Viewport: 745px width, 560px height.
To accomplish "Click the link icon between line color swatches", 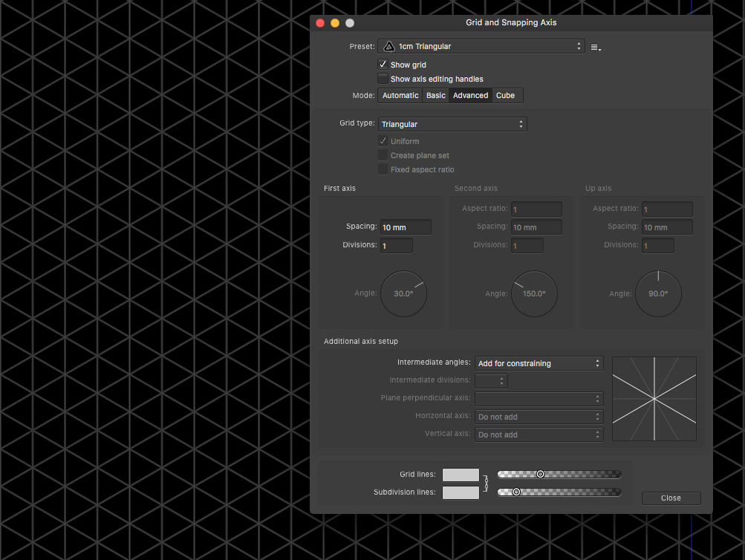I will (x=487, y=482).
